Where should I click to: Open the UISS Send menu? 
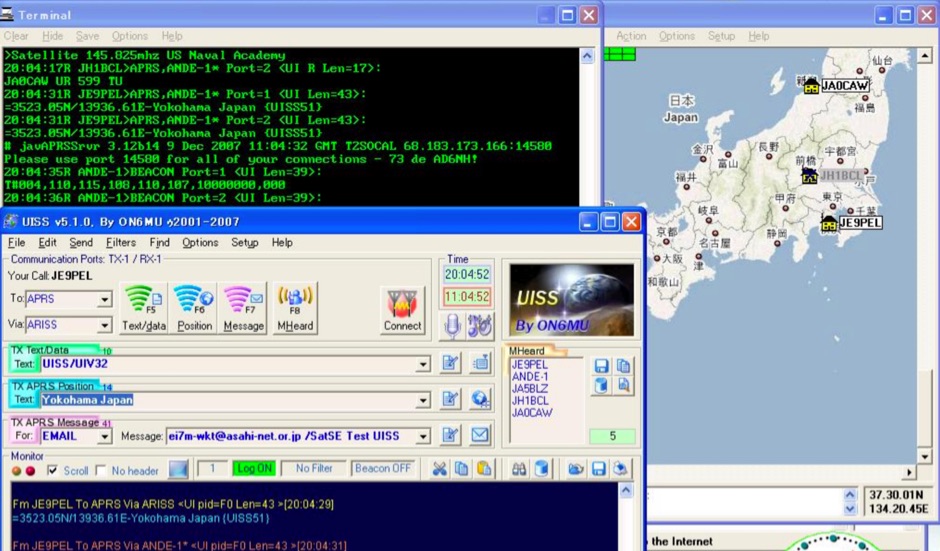(x=81, y=242)
